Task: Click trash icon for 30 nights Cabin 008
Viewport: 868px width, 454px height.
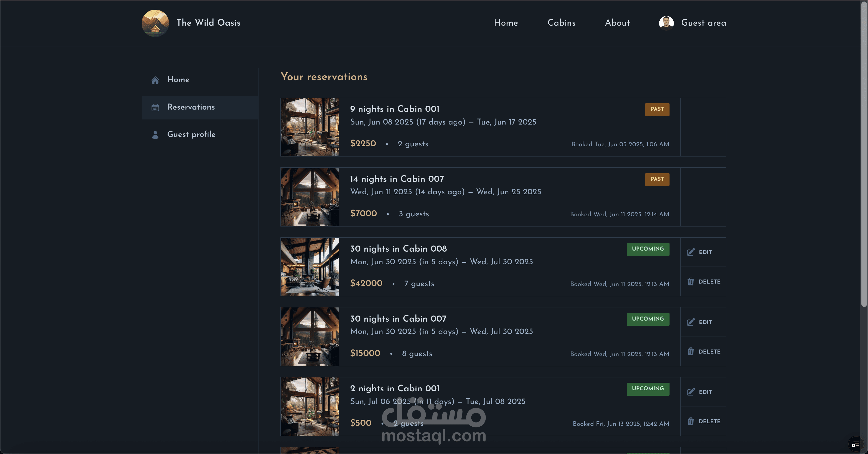Action: [690, 281]
